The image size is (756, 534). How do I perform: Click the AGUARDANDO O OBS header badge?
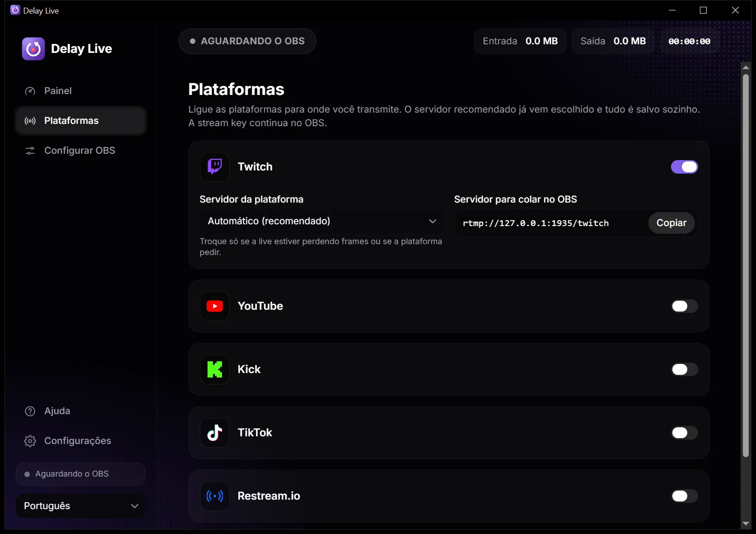click(x=247, y=41)
